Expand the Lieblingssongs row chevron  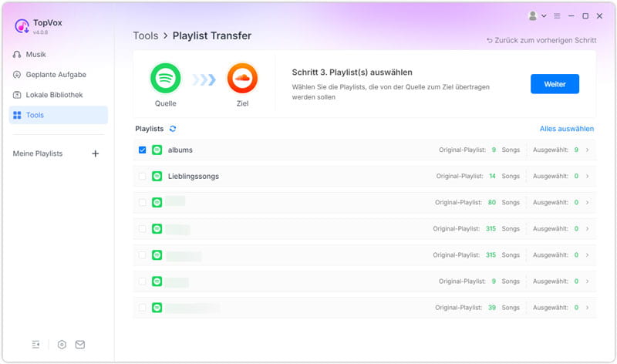pos(587,177)
